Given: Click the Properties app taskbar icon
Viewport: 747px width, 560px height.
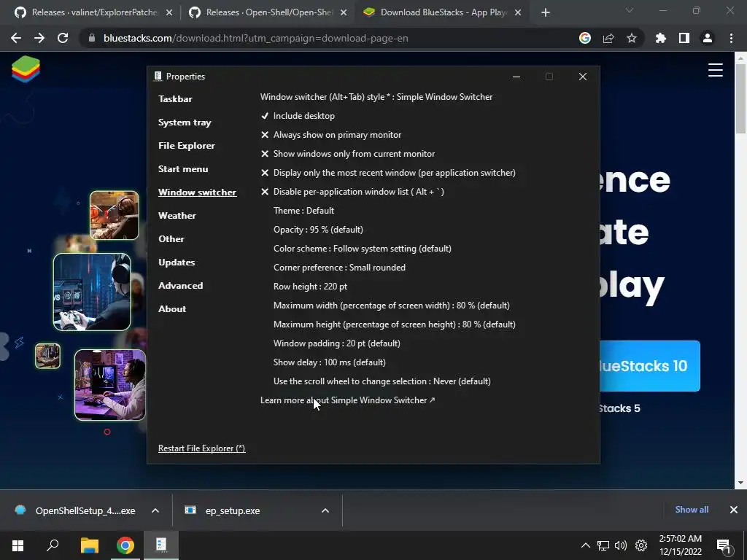Looking at the screenshot, I should tap(161, 545).
